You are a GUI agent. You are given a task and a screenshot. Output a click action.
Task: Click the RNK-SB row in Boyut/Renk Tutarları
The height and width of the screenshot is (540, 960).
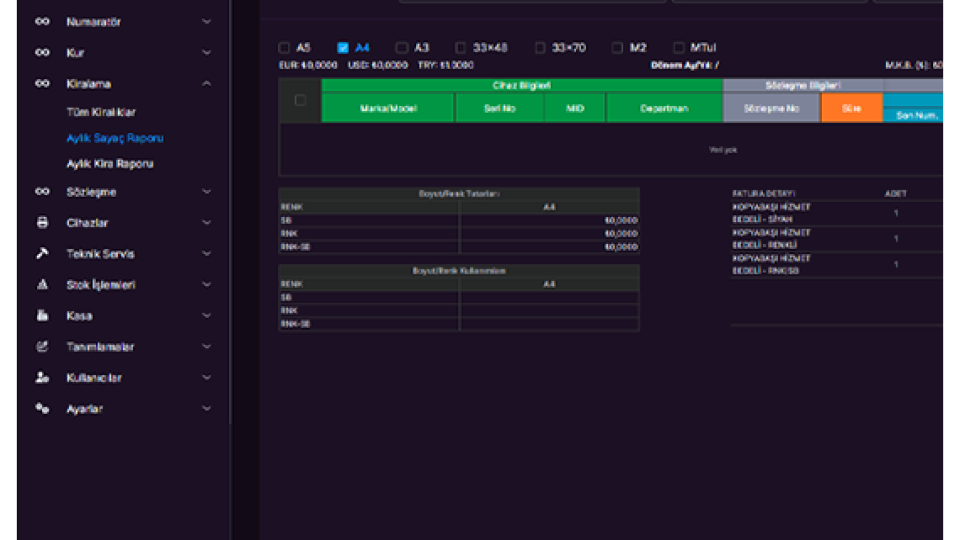459,247
